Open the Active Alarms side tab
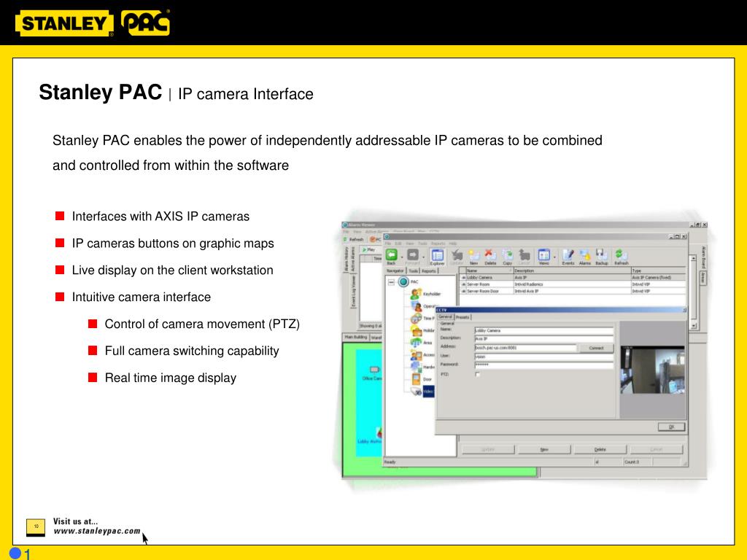The height and width of the screenshot is (560, 747). 353,259
